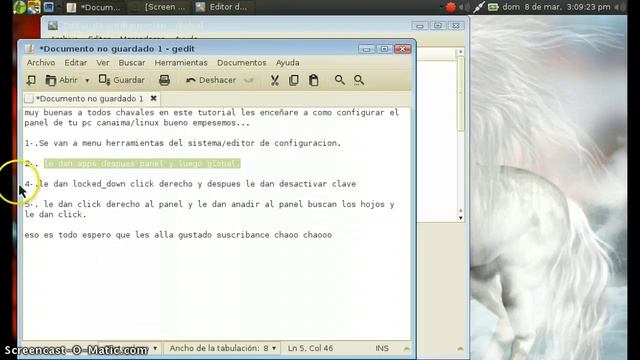The width and height of the screenshot is (640, 360).
Task: Open the tab width dropdown in status bar
Action: [223, 348]
